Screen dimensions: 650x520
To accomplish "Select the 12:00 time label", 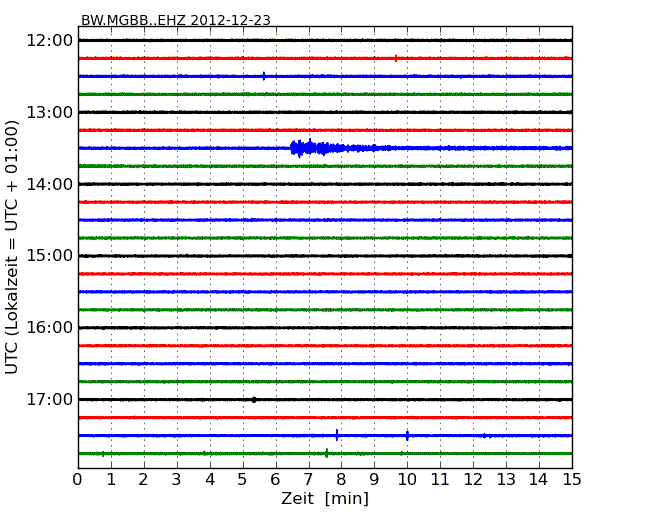I will coord(49,41).
